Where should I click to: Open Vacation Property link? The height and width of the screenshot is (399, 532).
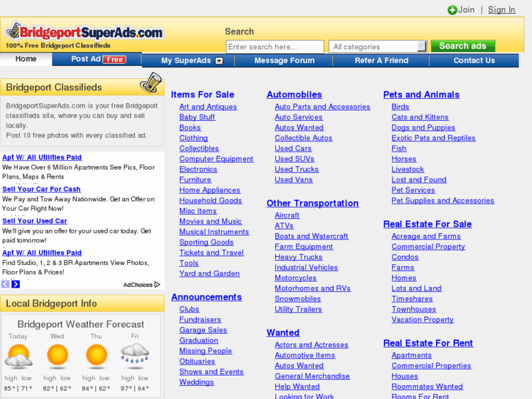pos(422,319)
